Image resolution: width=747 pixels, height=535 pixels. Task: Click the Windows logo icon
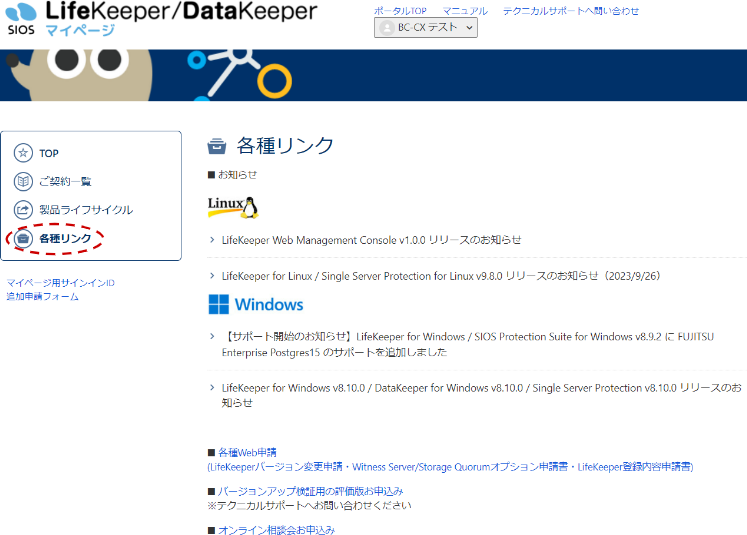tap(219, 304)
